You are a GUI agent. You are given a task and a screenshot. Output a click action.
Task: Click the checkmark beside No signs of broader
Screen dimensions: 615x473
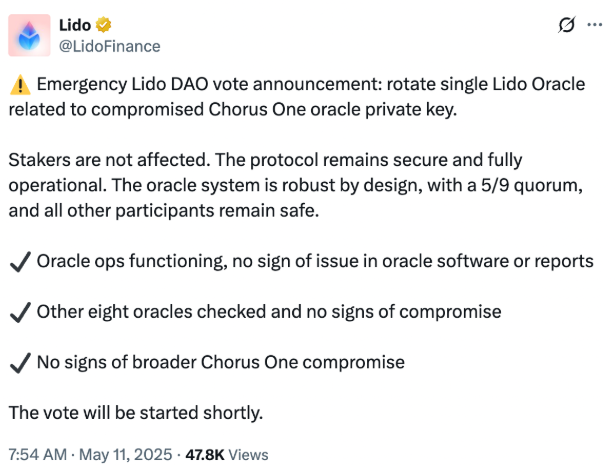click(x=20, y=363)
